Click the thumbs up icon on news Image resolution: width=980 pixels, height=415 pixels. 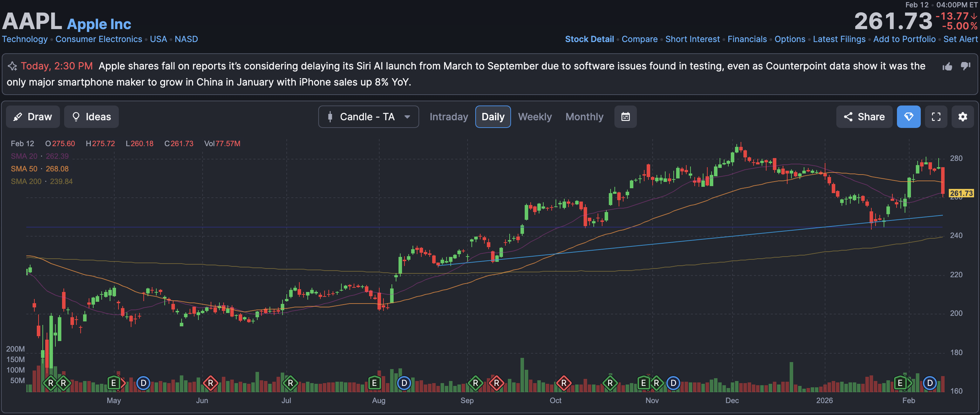tap(947, 67)
